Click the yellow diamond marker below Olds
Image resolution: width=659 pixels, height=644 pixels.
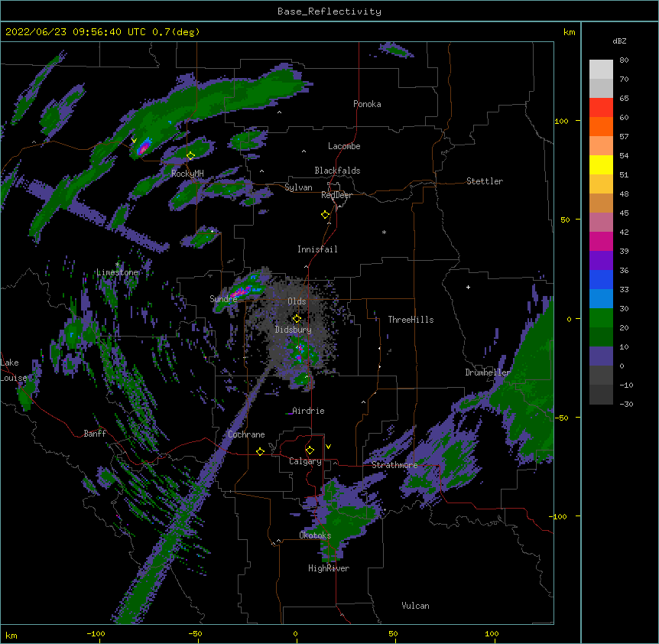click(x=297, y=318)
